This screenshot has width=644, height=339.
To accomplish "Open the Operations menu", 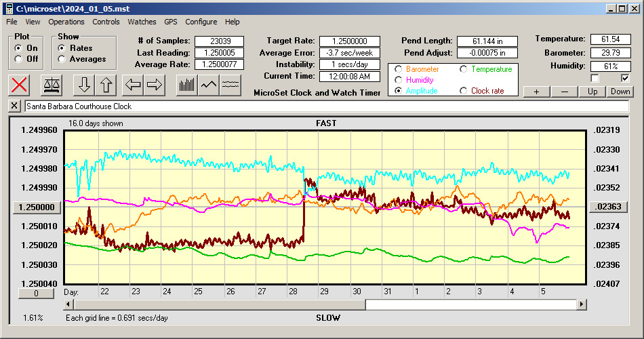I will (x=66, y=22).
